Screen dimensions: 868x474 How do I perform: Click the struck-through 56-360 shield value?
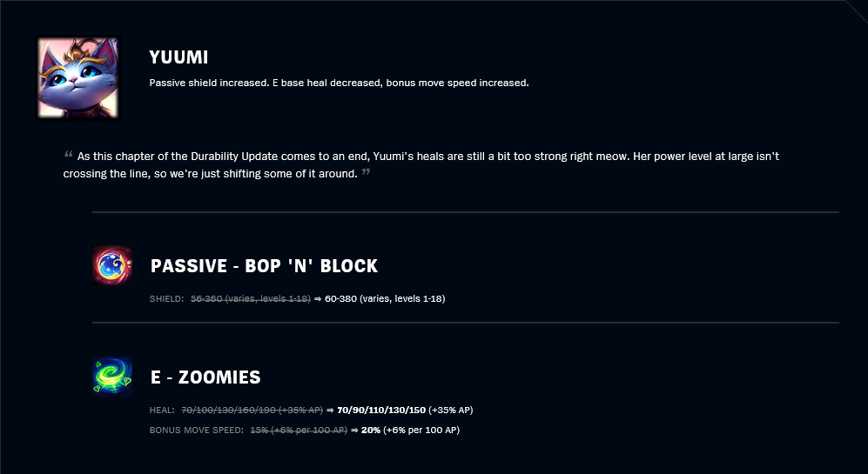pyautogui.click(x=251, y=298)
